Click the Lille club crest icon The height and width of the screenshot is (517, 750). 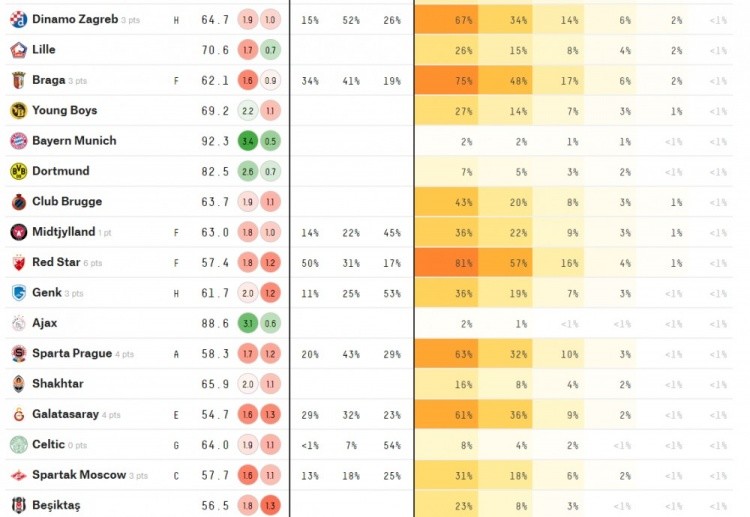coord(19,50)
